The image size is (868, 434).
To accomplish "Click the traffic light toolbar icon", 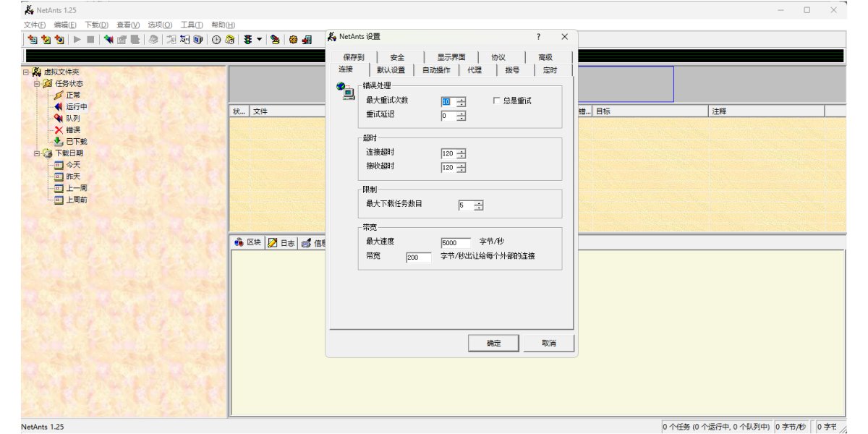I will (x=247, y=40).
